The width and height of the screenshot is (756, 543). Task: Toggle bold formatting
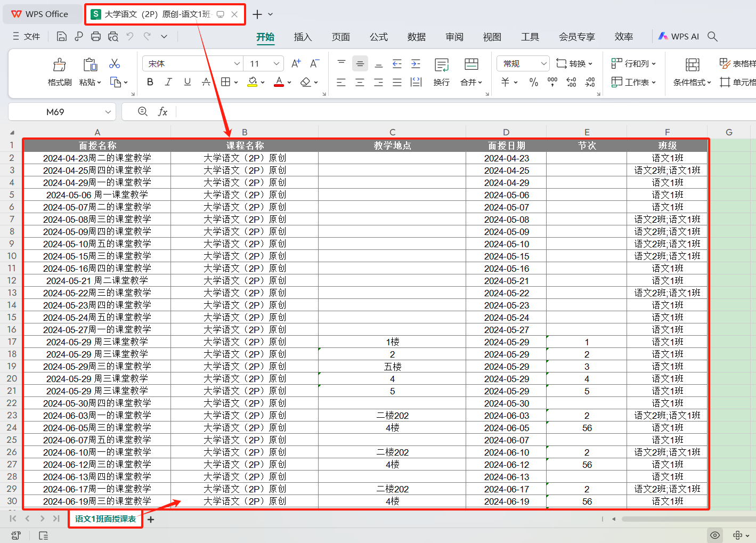150,82
